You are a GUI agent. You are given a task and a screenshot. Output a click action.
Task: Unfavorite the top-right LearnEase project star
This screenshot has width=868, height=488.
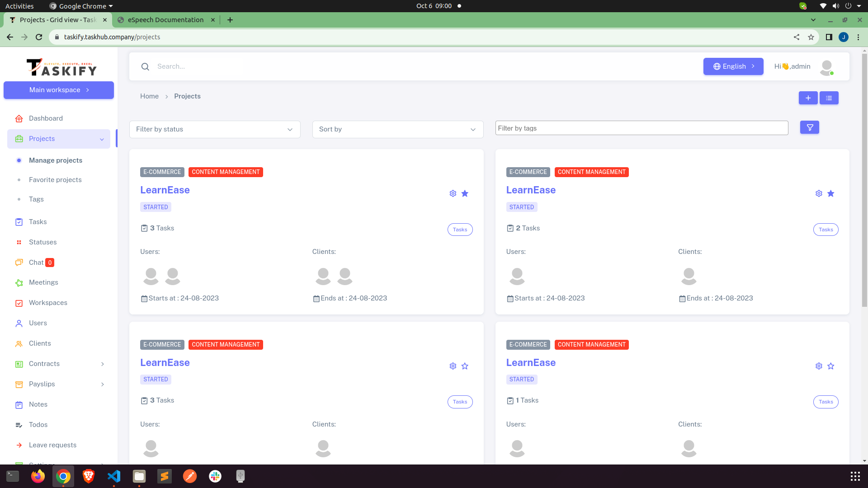pos(830,193)
